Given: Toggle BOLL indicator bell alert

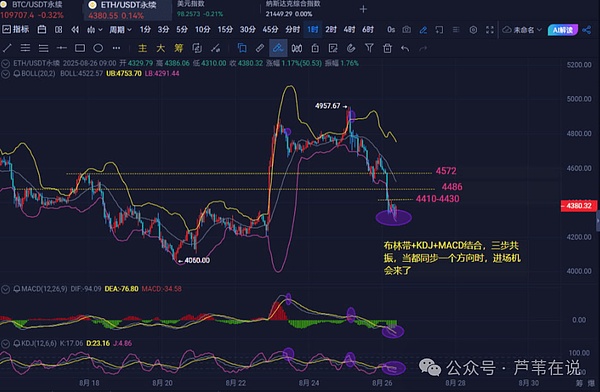Looking at the screenshot, I should pyautogui.click(x=17, y=74).
